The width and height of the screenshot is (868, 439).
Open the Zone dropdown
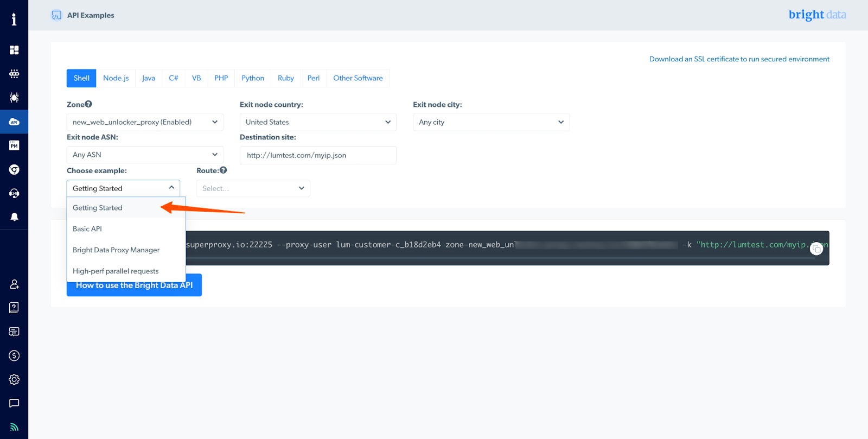tap(145, 122)
